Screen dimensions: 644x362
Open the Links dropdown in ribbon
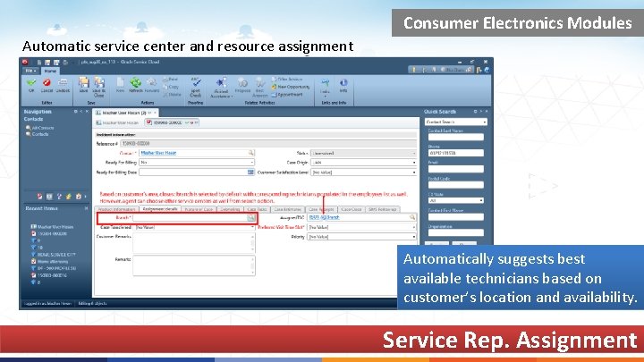(x=325, y=88)
